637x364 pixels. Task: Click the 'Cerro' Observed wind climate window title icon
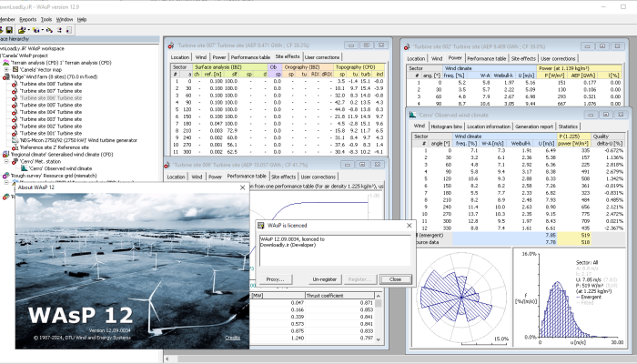click(x=412, y=115)
